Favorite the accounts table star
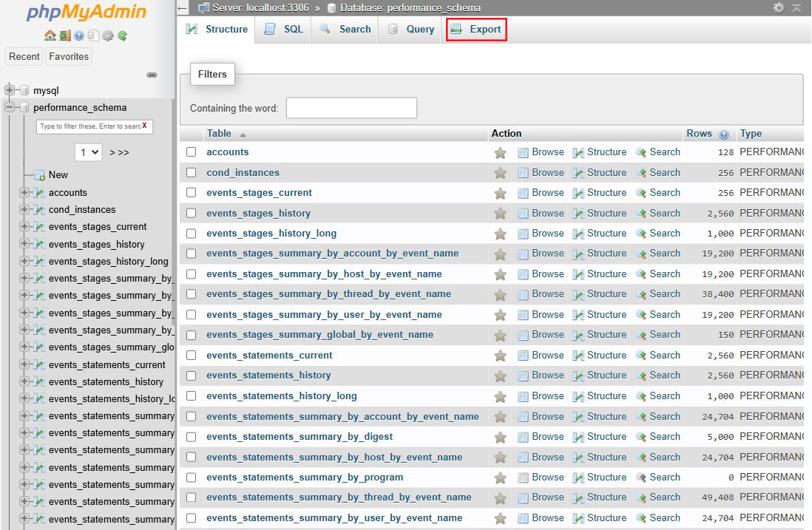The image size is (812, 530). pyautogui.click(x=500, y=153)
